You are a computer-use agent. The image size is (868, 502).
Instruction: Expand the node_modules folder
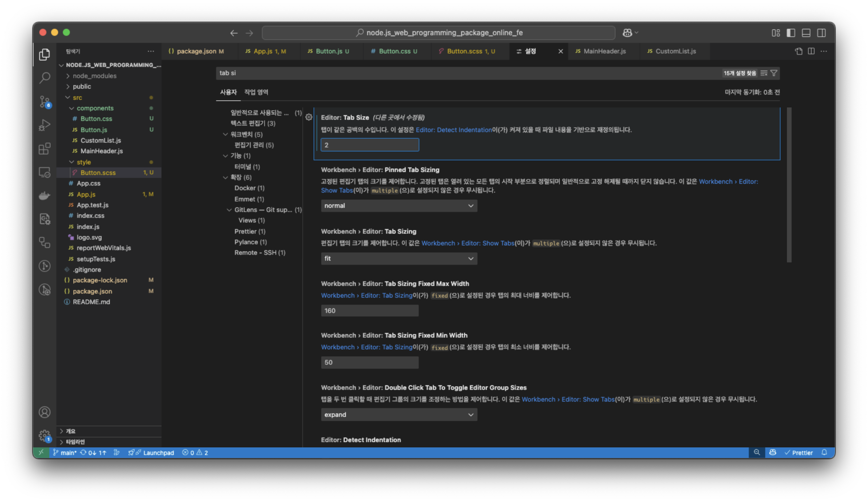94,76
